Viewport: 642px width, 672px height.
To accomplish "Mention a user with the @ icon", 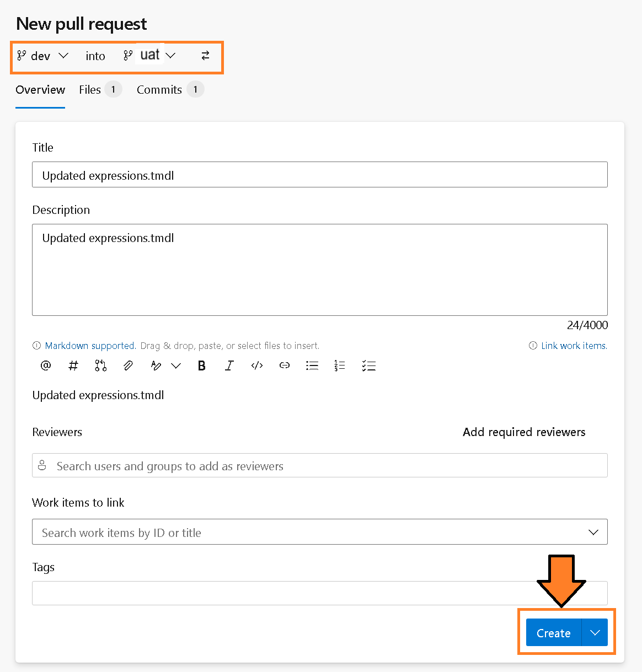I will point(45,365).
